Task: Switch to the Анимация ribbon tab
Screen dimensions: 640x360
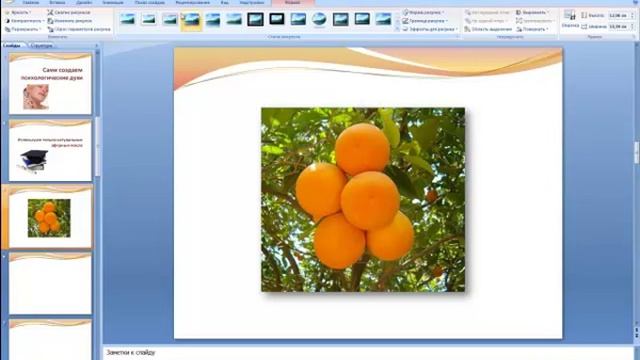Action: 113,2
